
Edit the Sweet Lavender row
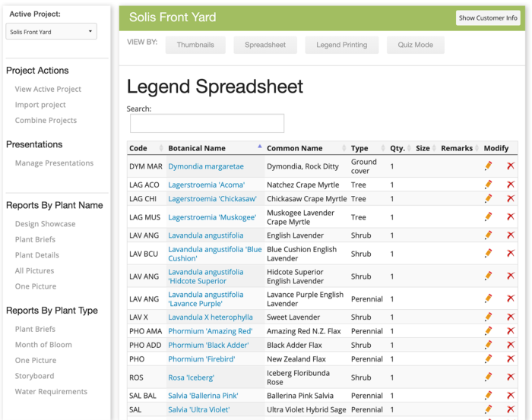point(488,317)
